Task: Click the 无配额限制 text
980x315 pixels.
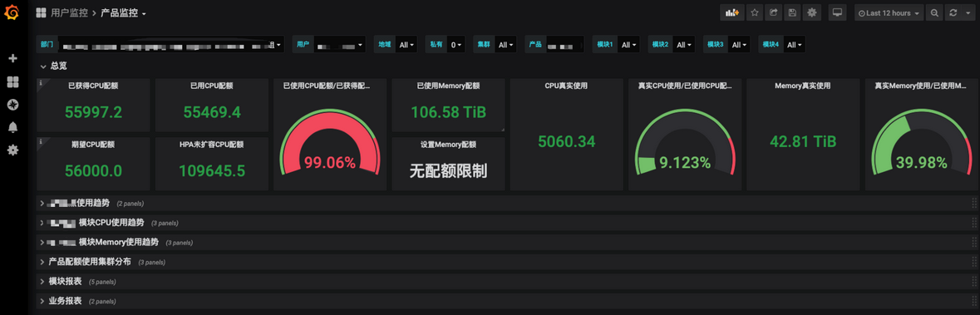Action: point(448,170)
